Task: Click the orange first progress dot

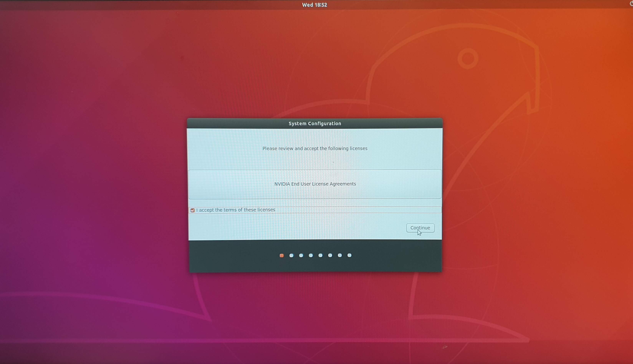Action: click(282, 256)
